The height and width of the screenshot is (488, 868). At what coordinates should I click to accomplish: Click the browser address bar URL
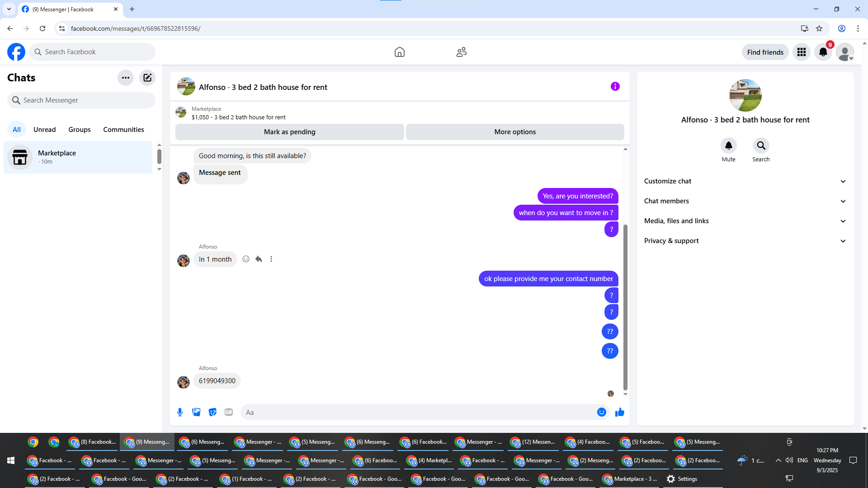pos(136,28)
